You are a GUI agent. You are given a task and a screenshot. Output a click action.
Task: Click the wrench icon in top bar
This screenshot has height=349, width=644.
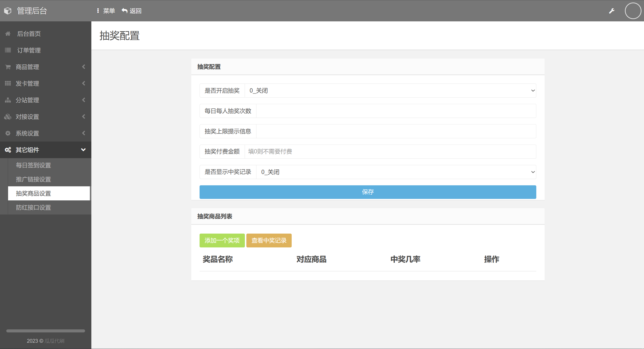(612, 11)
